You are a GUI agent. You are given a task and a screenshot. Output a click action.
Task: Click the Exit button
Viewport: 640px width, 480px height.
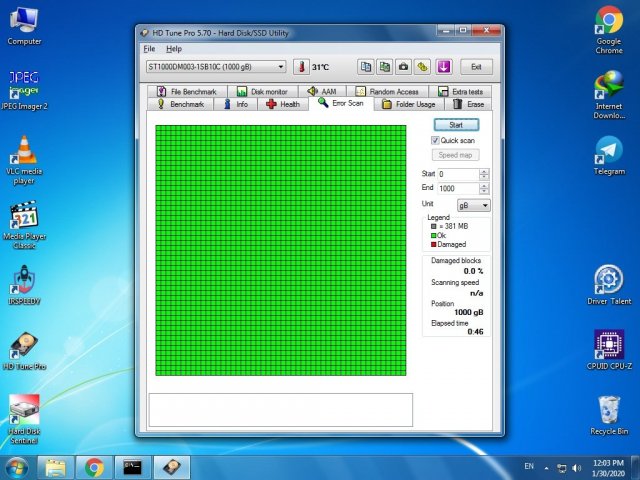pyautogui.click(x=476, y=67)
